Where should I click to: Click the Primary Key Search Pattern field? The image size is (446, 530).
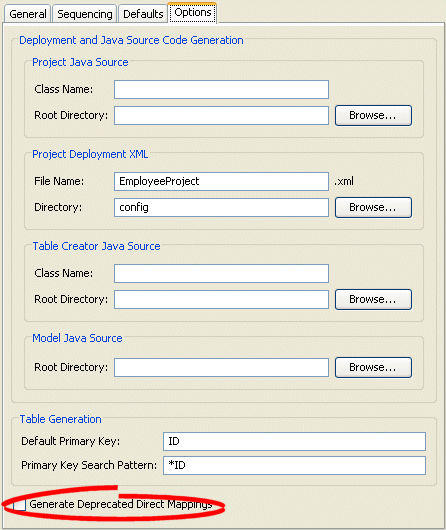(294, 465)
